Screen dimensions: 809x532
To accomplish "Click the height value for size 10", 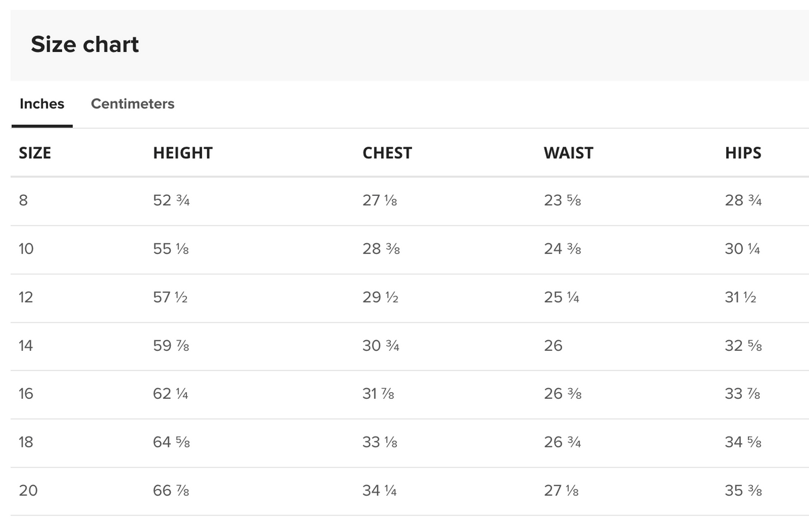I will [x=171, y=249].
